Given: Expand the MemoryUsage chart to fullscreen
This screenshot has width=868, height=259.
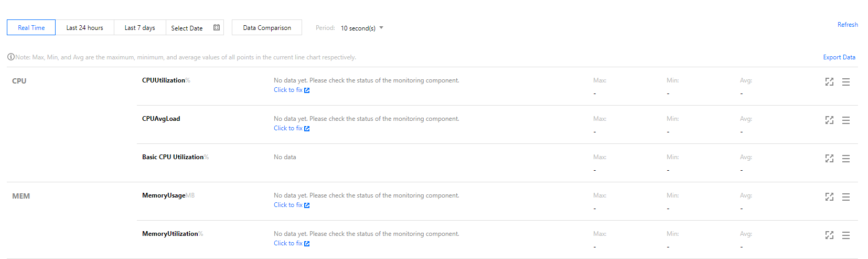Looking at the screenshot, I should (x=829, y=197).
